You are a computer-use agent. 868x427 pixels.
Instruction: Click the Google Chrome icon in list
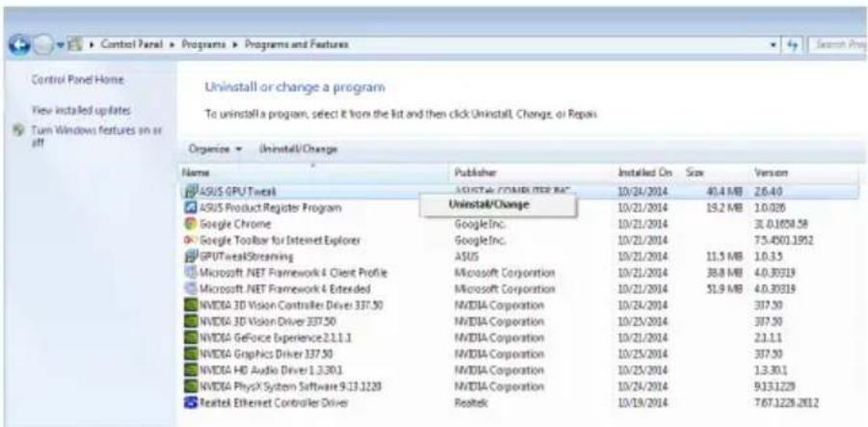coord(190,225)
